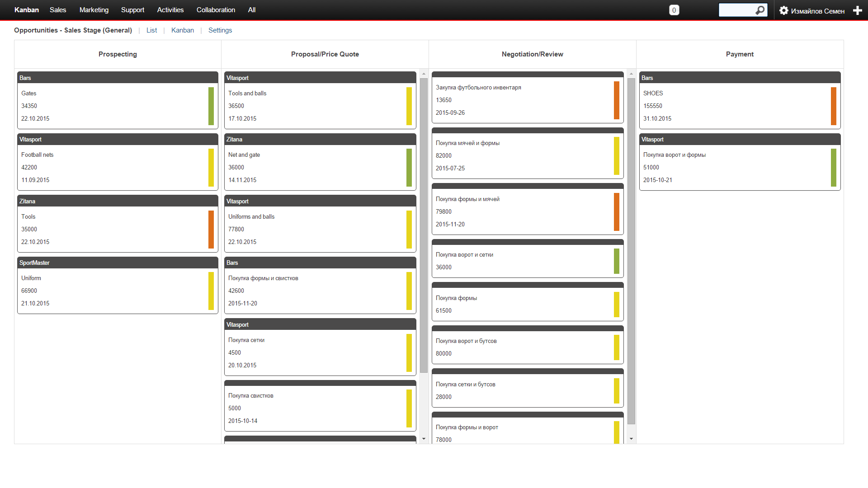This screenshot has height=488, width=868.
Task: Open the Gates opportunity card
Action: pyautogui.click(x=118, y=100)
